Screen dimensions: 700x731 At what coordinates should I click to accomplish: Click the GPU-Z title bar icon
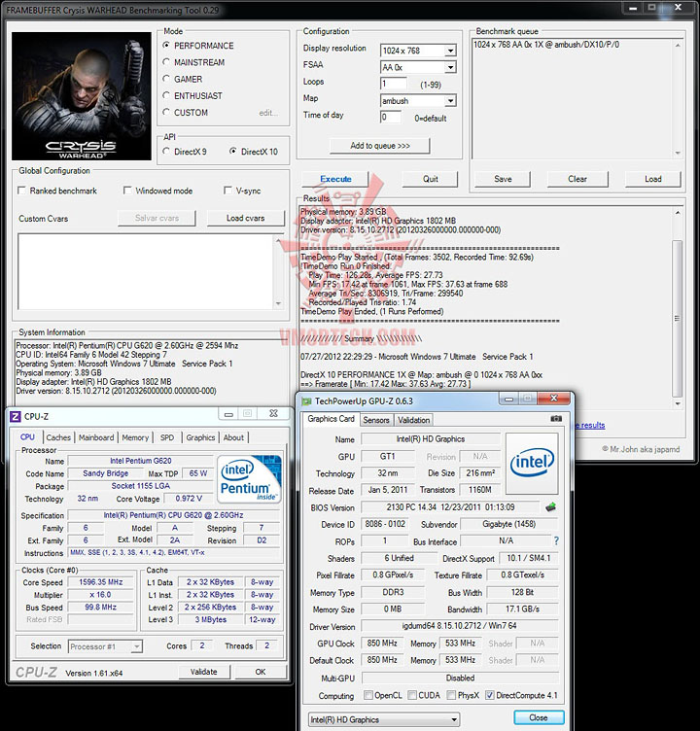306,400
